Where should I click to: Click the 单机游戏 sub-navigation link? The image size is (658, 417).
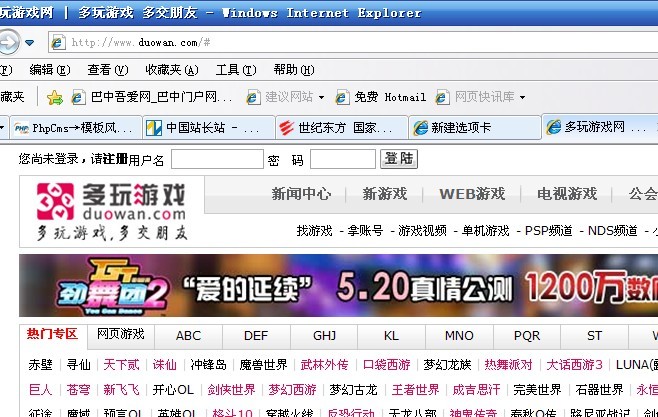(486, 231)
